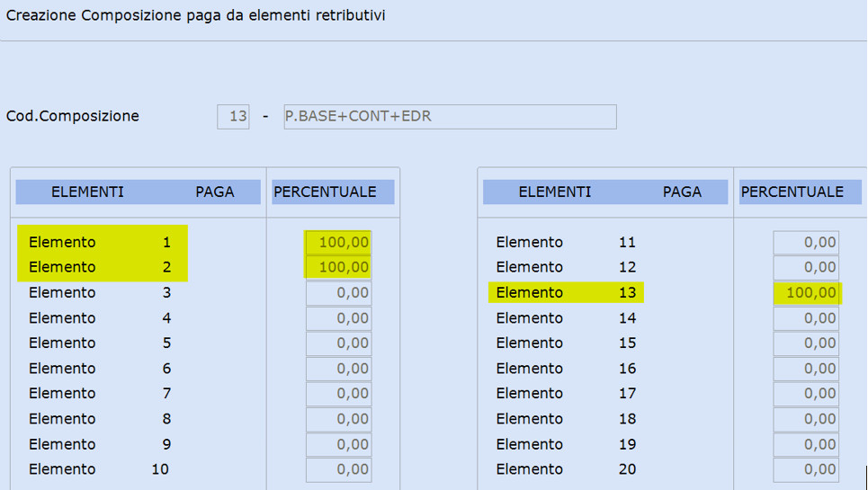Click the percentage field for Elemento 4
Screen dimensions: 868x490
[338, 318]
